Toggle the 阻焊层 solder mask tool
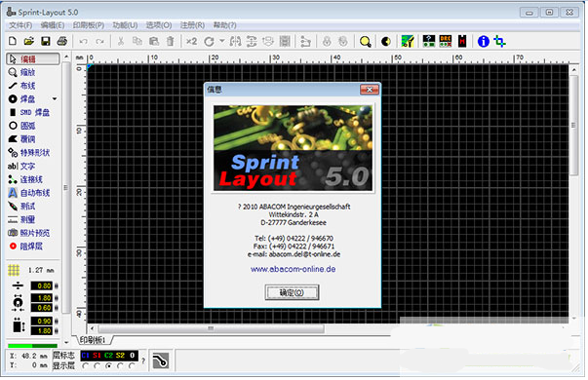This screenshot has height=380, width=588. point(32,247)
